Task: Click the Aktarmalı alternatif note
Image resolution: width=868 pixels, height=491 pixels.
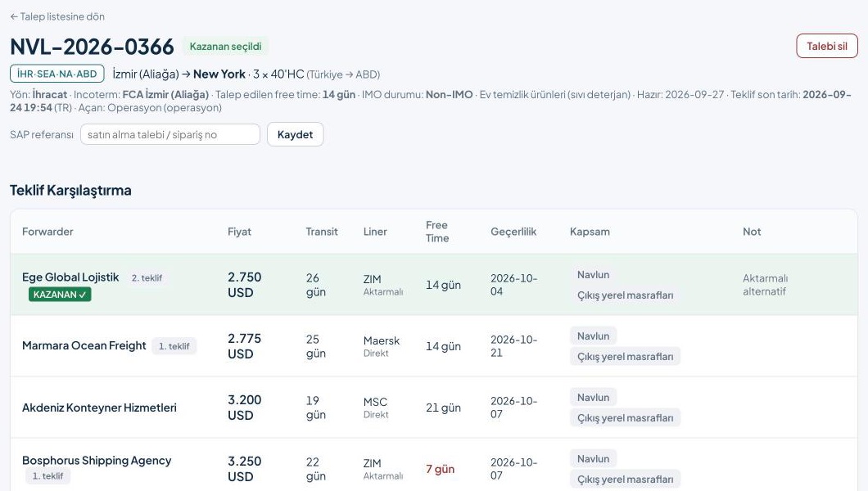Action: (765, 285)
